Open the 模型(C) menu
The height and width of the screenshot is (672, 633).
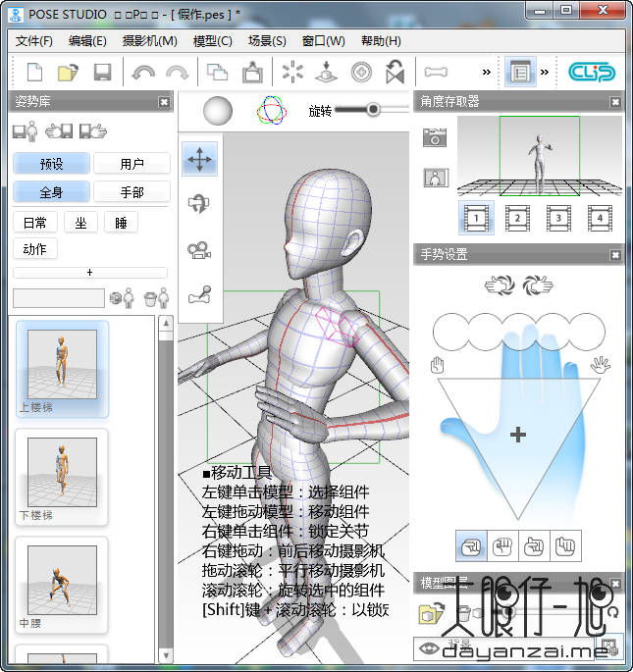click(x=213, y=41)
